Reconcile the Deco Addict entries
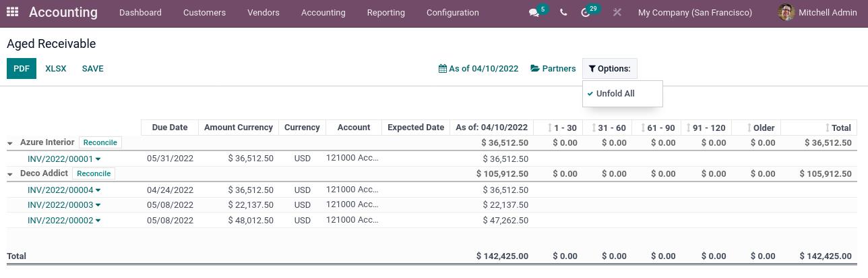Screen dimensions: 868x278 (x=94, y=173)
